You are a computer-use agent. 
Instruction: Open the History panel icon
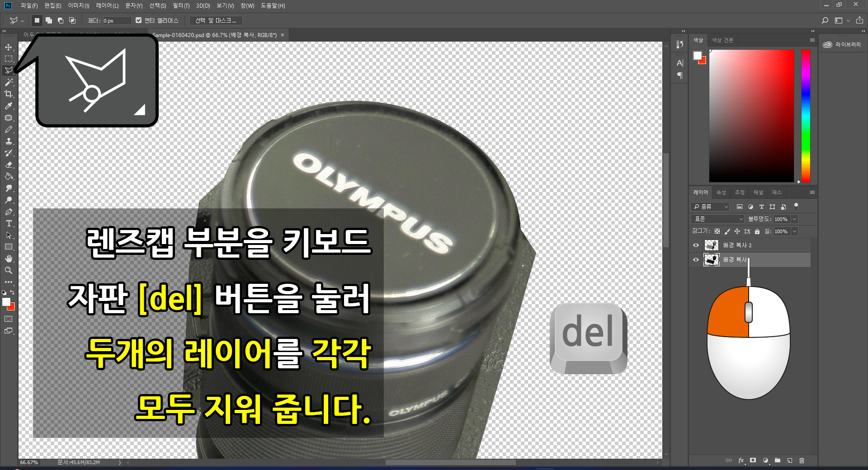pyautogui.click(x=679, y=44)
